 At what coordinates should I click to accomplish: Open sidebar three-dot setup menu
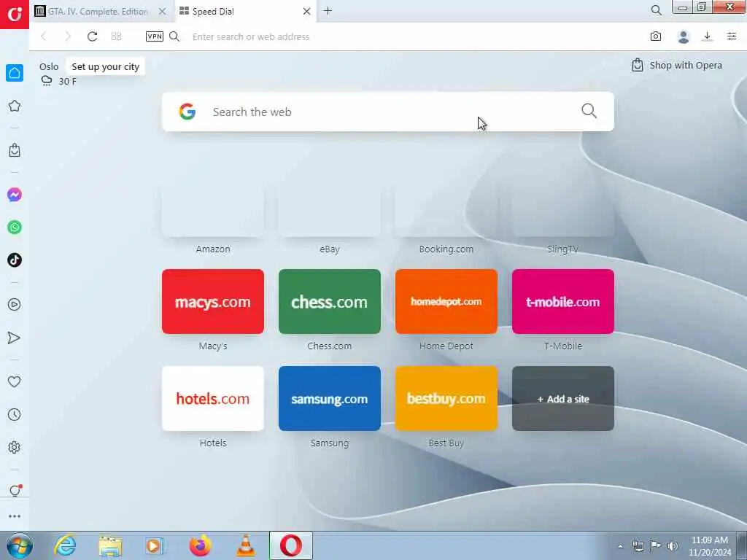pyautogui.click(x=15, y=516)
